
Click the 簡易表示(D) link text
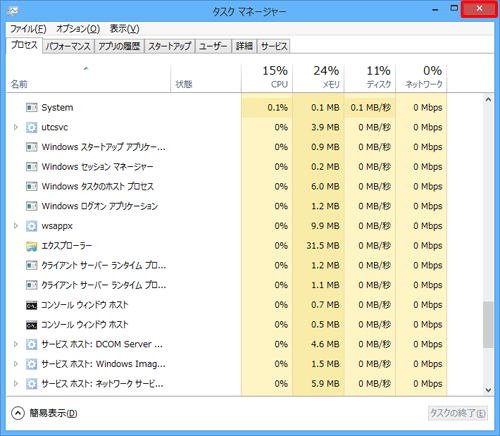click(x=53, y=413)
